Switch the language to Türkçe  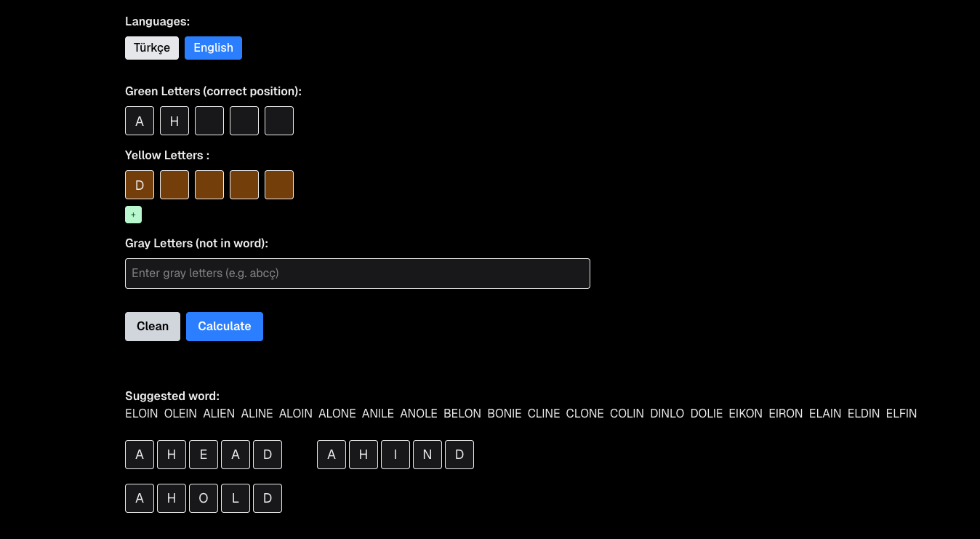pos(152,47)
